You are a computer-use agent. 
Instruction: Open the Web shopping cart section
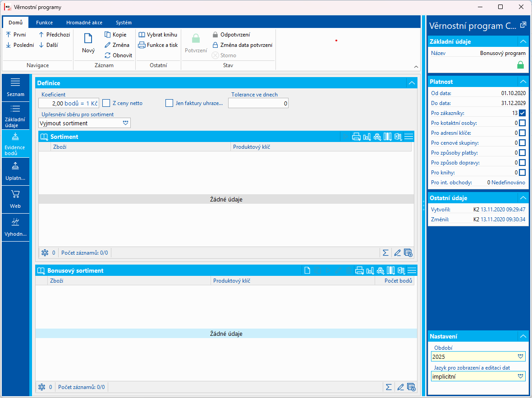[15, 200]
